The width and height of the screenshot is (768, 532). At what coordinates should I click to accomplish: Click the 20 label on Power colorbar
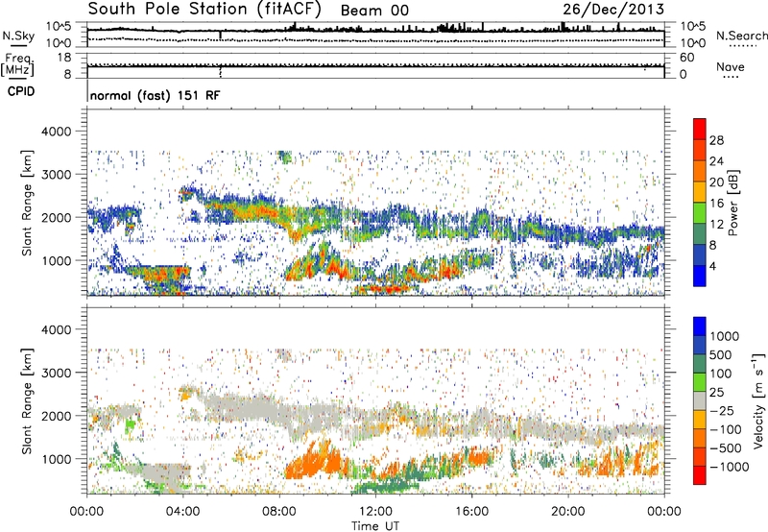(716, 182)
